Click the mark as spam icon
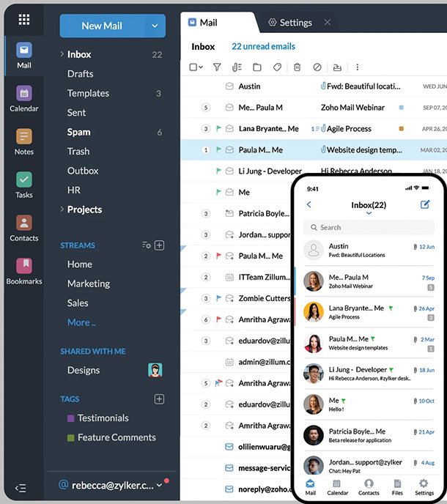Screen dimensions: 447x504 (x=317, y=67)
